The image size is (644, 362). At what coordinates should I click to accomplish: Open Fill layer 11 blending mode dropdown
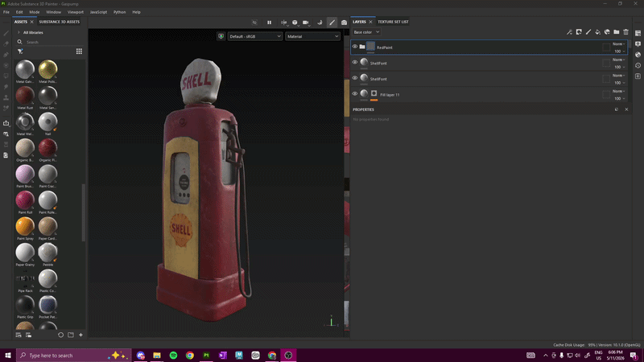(618, 91)
